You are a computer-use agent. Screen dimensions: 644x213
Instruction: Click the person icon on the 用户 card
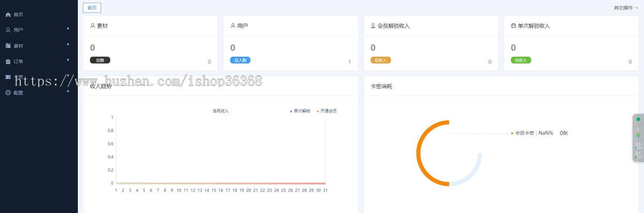click(232, 25)
